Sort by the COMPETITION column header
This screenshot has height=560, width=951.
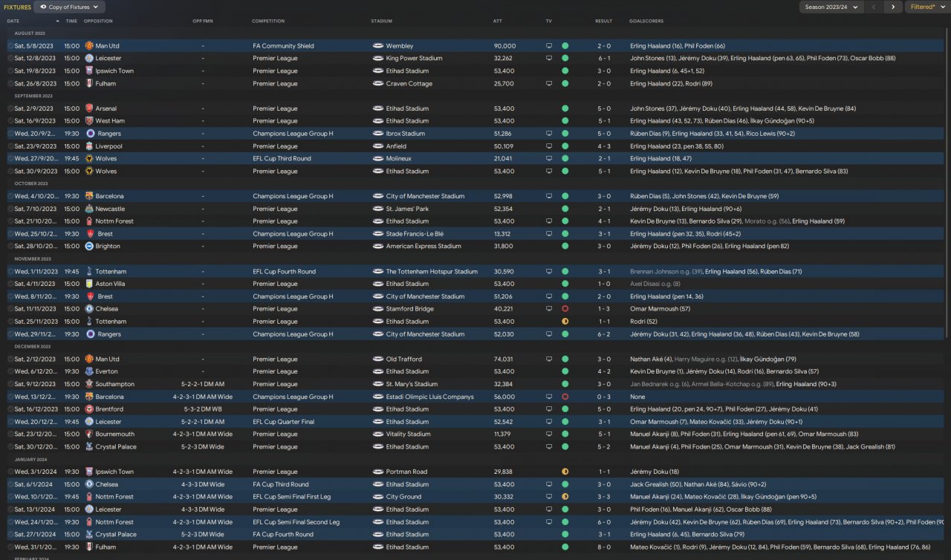(x=268, y=21)
